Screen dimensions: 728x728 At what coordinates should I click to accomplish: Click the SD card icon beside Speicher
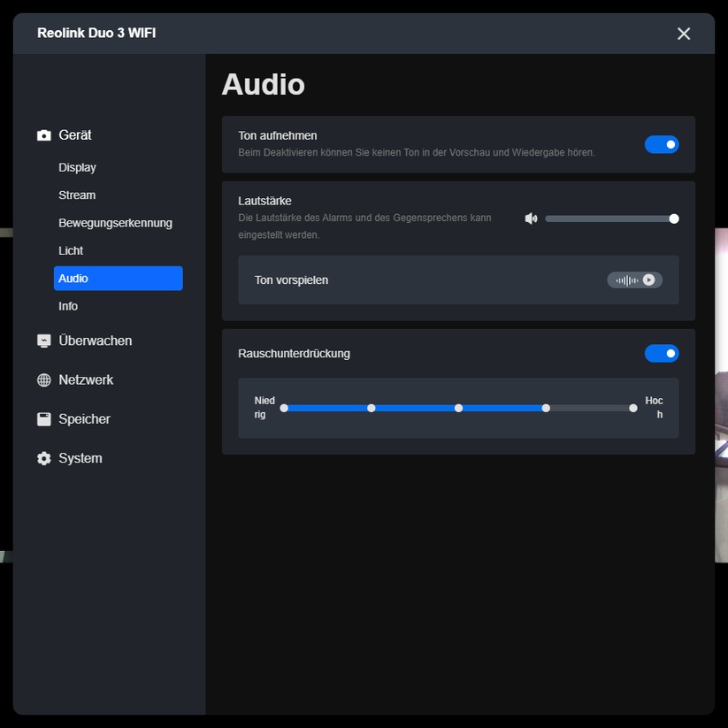click(x=43, y=418)
